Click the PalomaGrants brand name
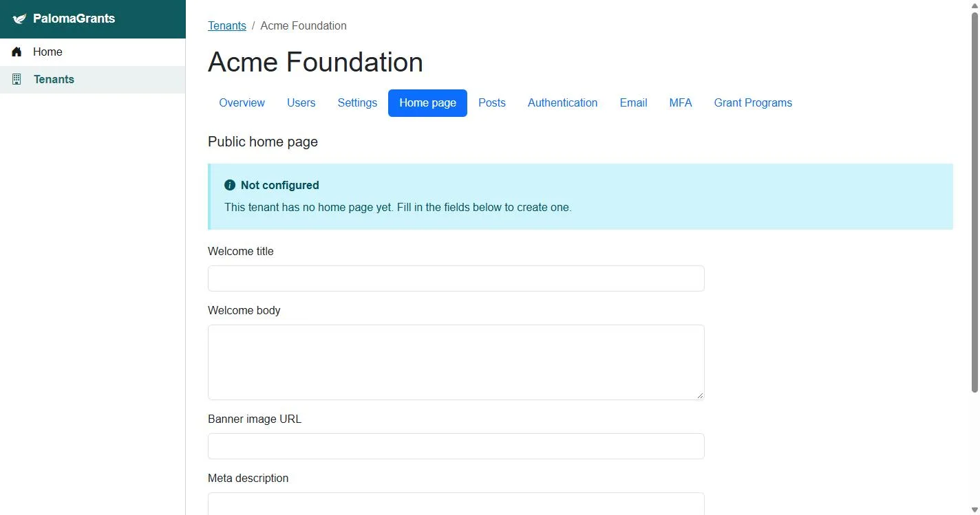 point(74,19)
